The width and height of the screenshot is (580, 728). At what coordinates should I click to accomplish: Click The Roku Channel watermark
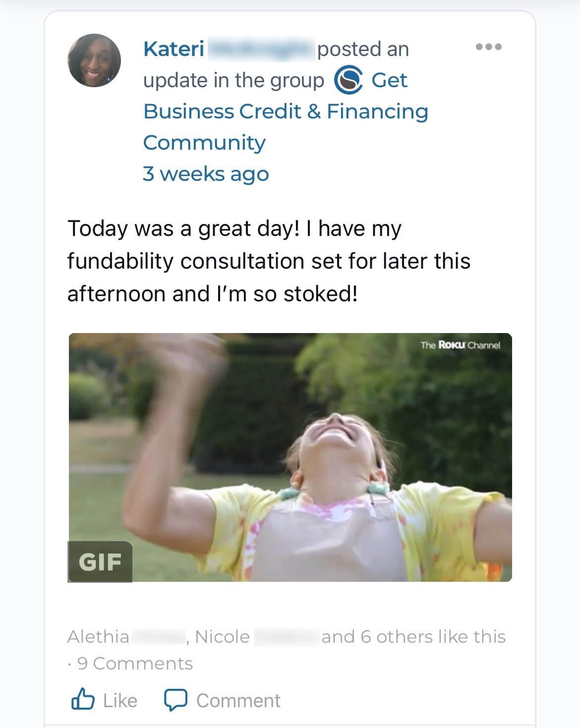[x=460, y=345]
